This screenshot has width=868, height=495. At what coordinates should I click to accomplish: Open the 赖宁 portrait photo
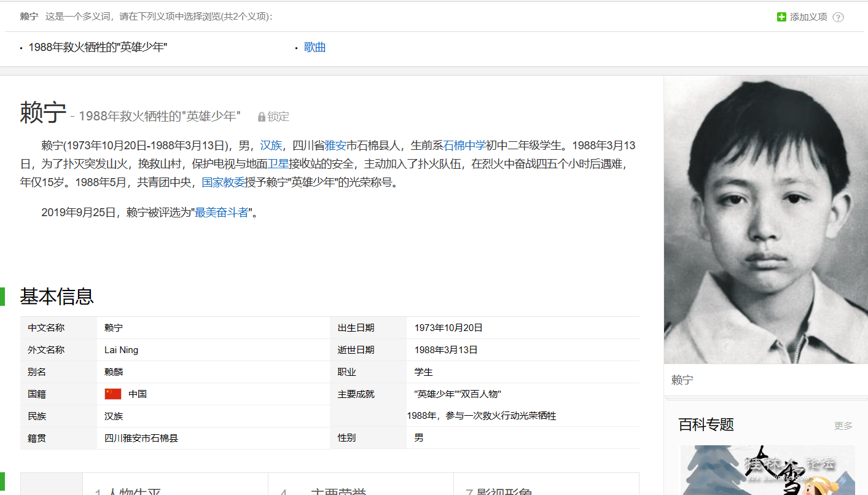pyautogui.click(x=766, y=219)
